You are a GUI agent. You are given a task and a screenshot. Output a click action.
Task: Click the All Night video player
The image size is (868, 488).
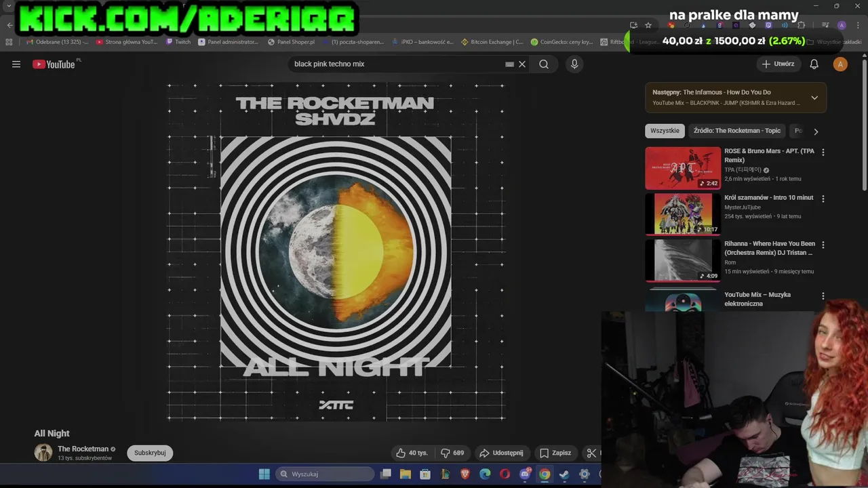(336, 252)
